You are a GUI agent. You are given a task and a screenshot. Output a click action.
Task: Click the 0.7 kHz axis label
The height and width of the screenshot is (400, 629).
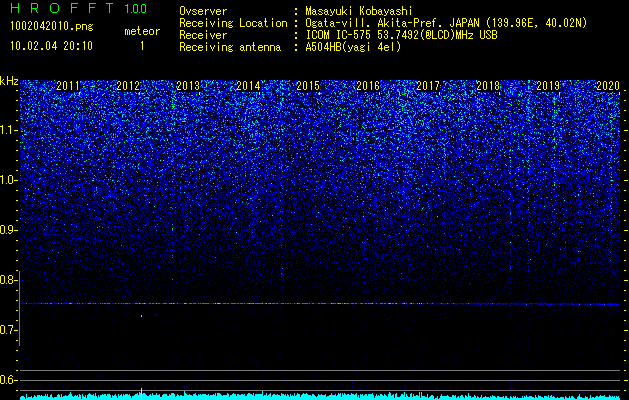pyautogui.click(x=9, y=330)
